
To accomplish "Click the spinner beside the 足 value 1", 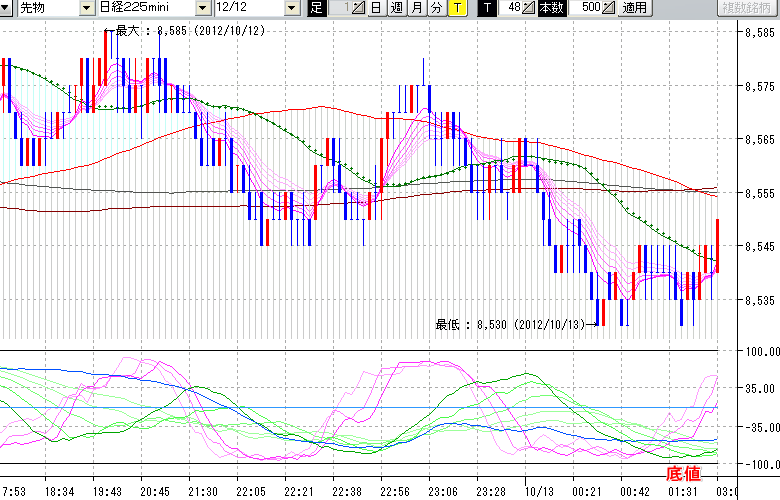I will tap(360, 8).
